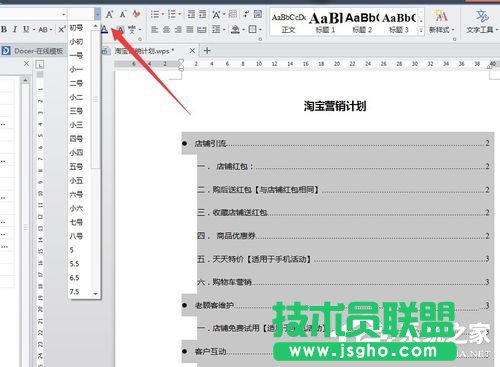The width and height of the screenshot is (500, 367).
Task: Apply paragraph shading fill
Action: coord(235,30)
